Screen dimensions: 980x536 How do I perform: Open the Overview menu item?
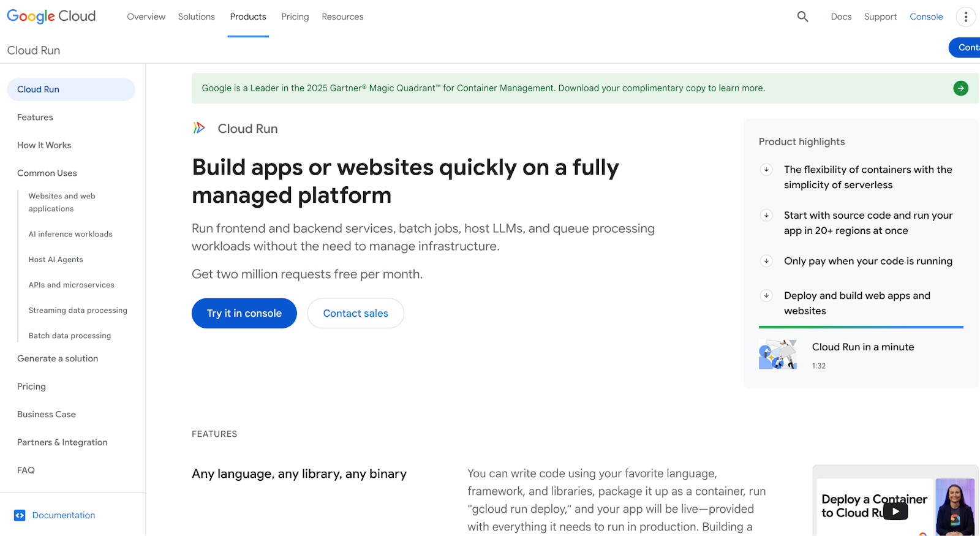[146, 17]
